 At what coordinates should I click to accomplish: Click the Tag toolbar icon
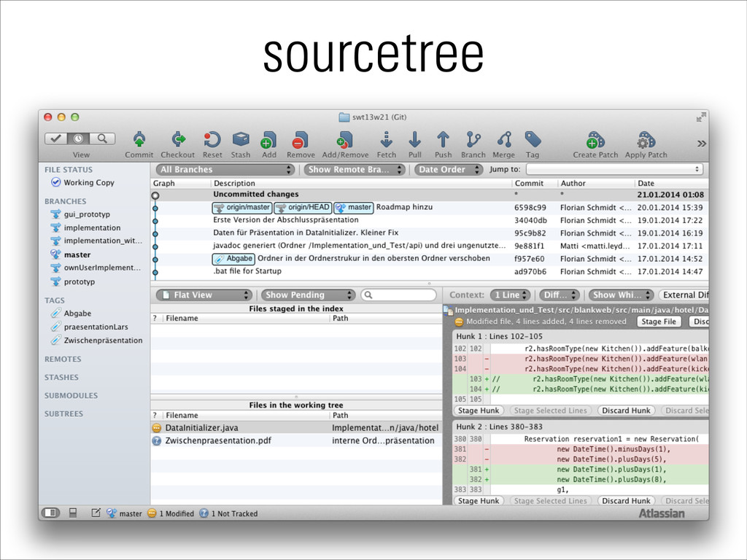pyautogui.click(x=533, y=140)
